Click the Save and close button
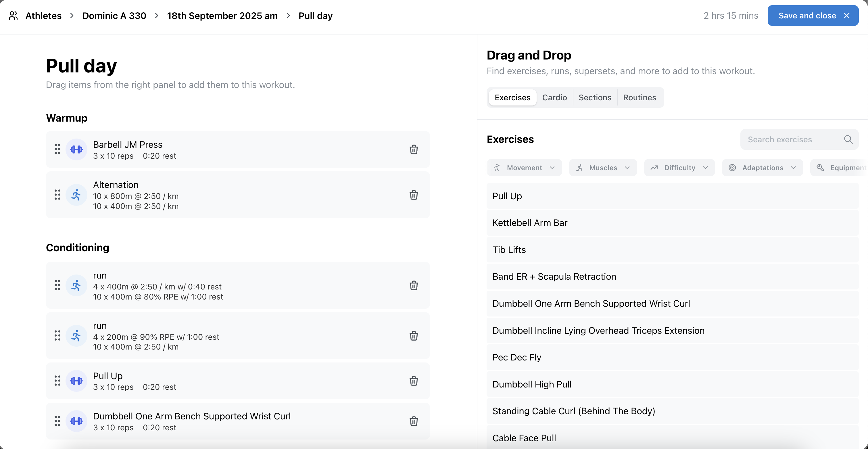 tap(807, 16)
